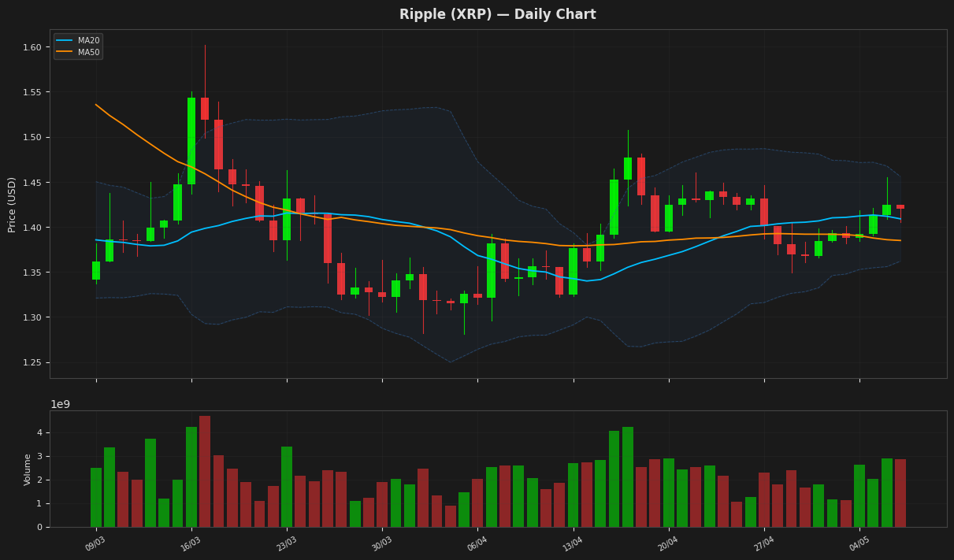Viewport: 954px width, 560px height.
Task: Click the 06/04 date label
Action: [477, 543]
